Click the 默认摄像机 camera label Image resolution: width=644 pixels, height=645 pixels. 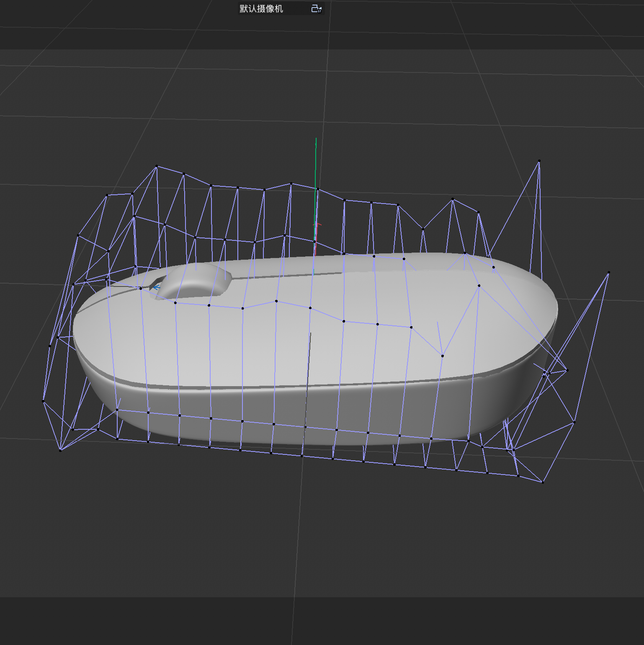tap(261, 9)
